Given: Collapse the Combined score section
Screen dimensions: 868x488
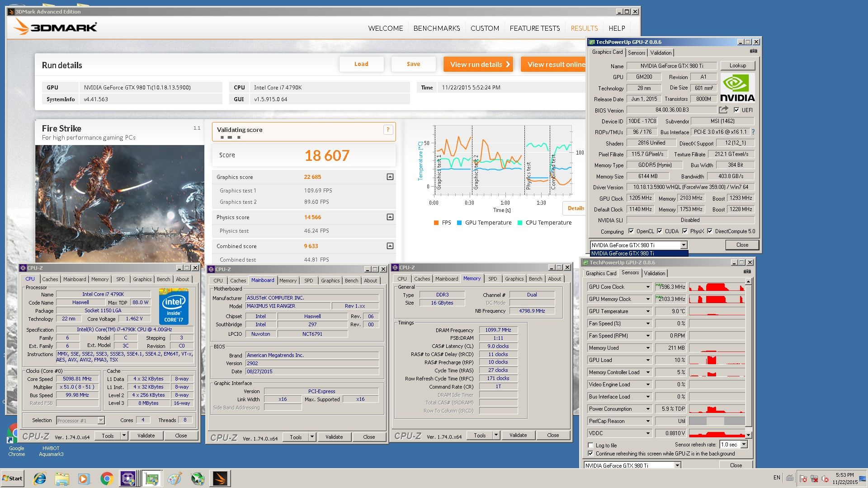Looking at the screenshot, I should click(390, 246).
